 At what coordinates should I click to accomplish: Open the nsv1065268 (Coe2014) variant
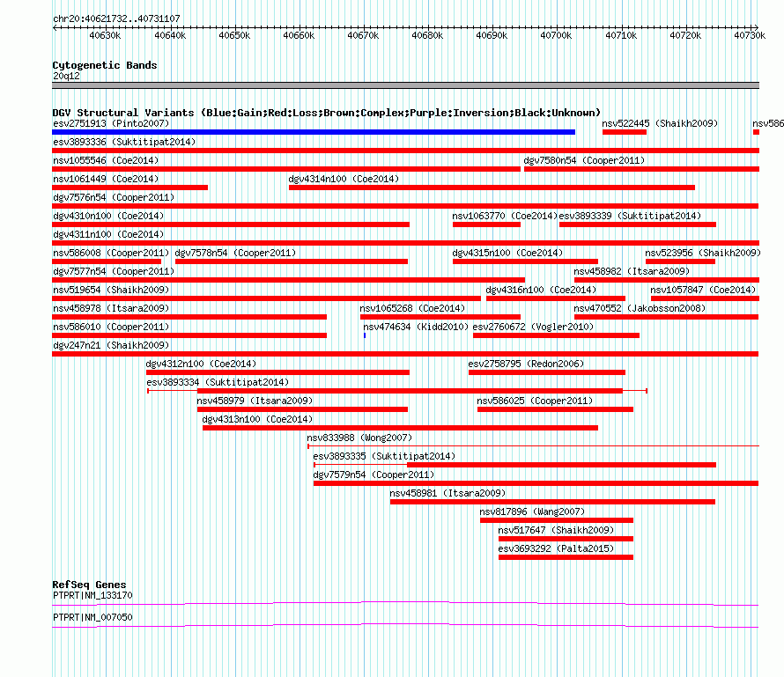(x=440, y=317)
